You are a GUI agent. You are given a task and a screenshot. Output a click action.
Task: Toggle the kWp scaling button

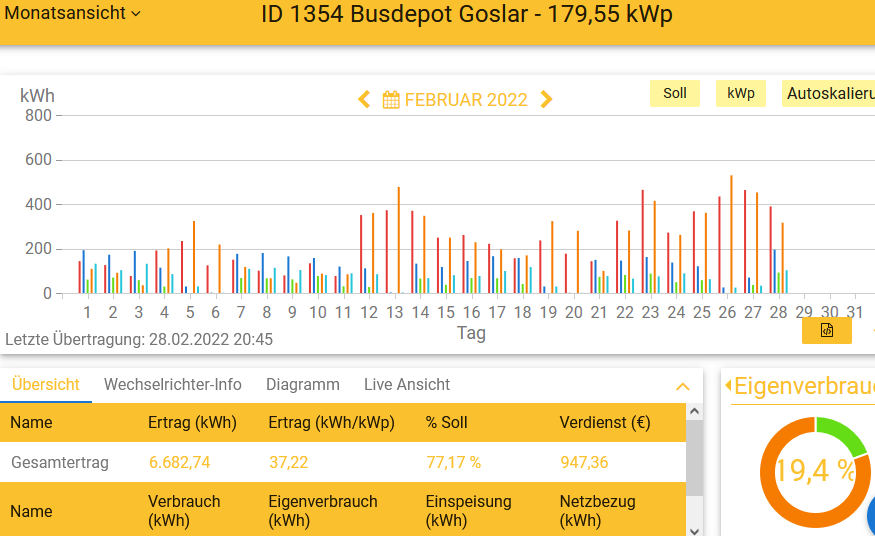tap(741, 94)
